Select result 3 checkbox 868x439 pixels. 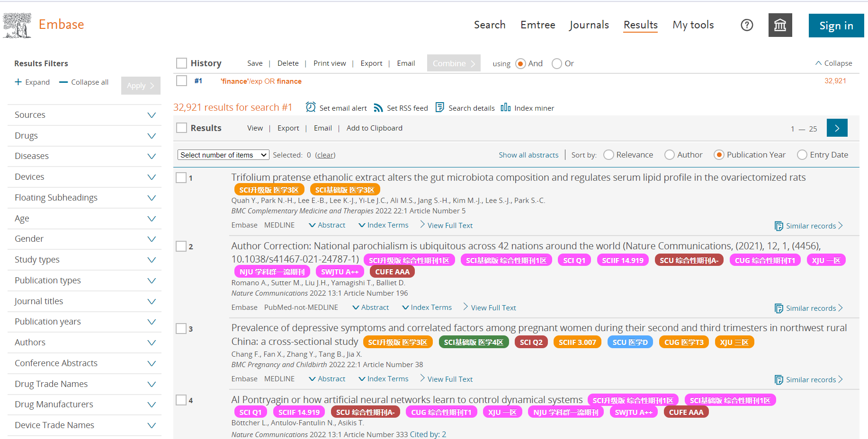point(181,328)
